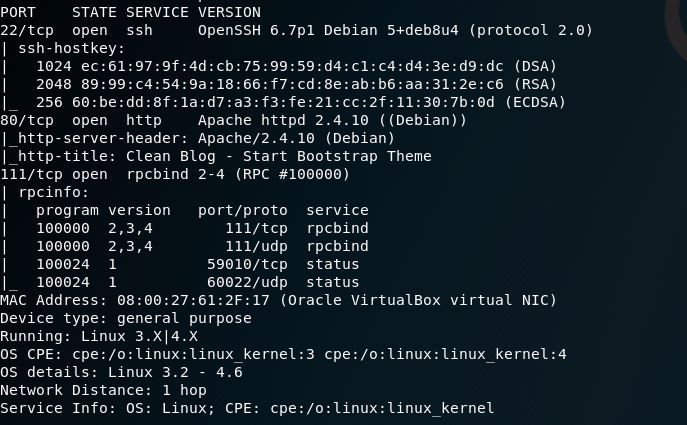Image resolution: width=687 pixels, height=425 pixels.
Task: Click the 80/tcp http port line
Action: pyautogui.click(x=234, y=120)
